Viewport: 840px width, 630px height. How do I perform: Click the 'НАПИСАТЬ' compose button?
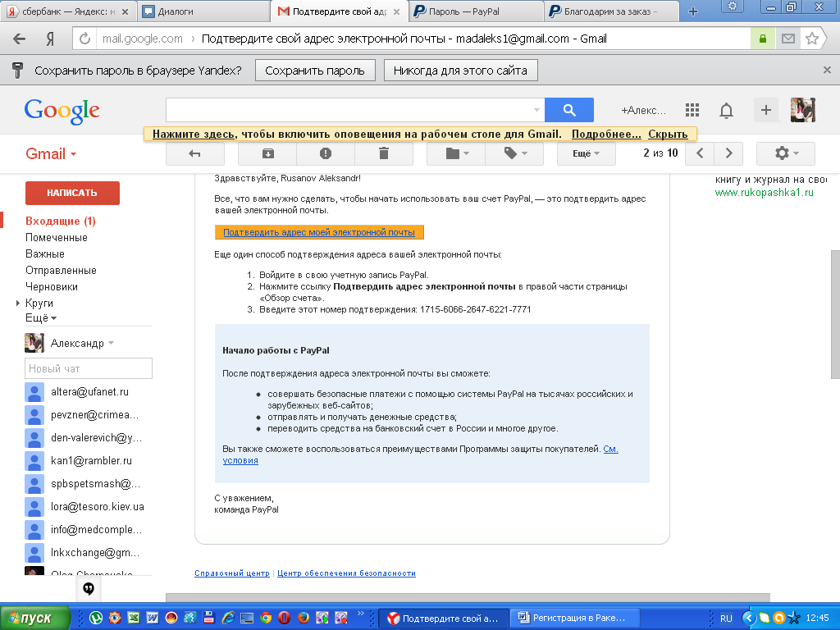[72, 193]
